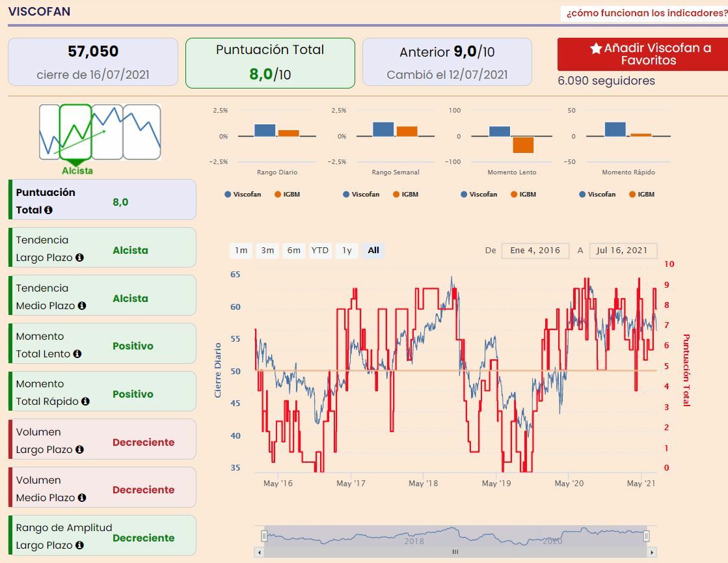Screen dimensions: 728x563
Task: Click the Tendencia Largo Plazo Alcista row
Action: tap(103, 247)
